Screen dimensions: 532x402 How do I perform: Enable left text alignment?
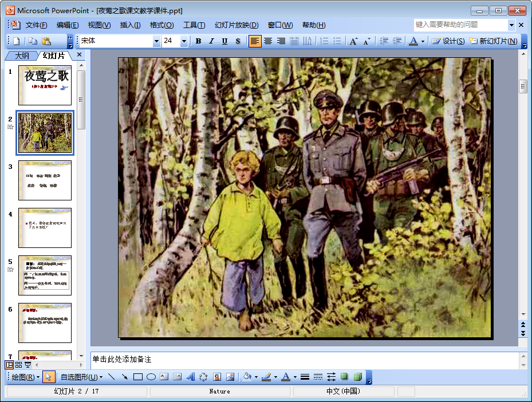coord(254,41)
